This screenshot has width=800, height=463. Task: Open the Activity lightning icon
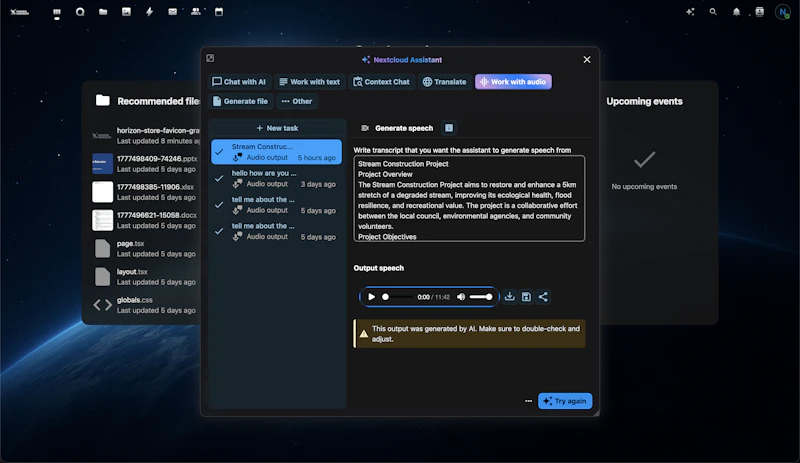point(149,12)
